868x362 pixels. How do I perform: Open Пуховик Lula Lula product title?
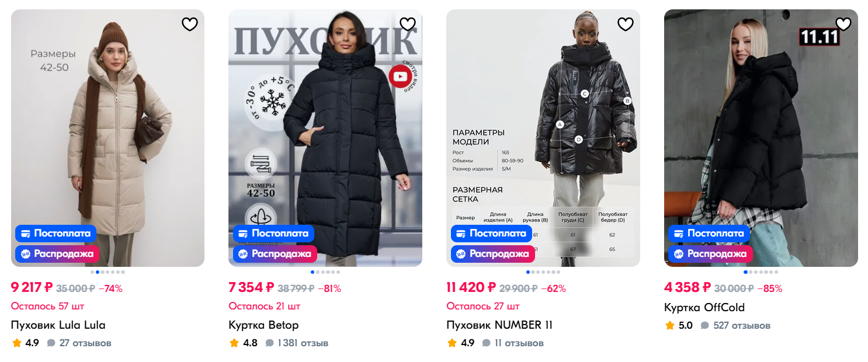[x=58, y=325]
